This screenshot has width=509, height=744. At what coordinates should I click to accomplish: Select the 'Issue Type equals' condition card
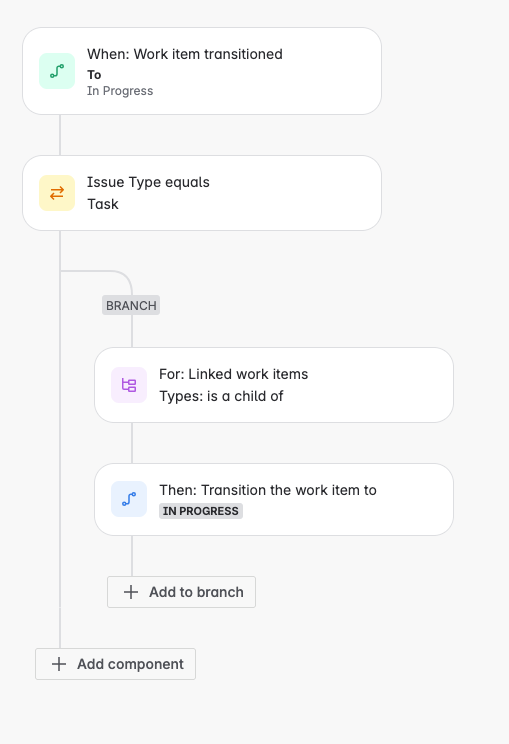[202, 193]
